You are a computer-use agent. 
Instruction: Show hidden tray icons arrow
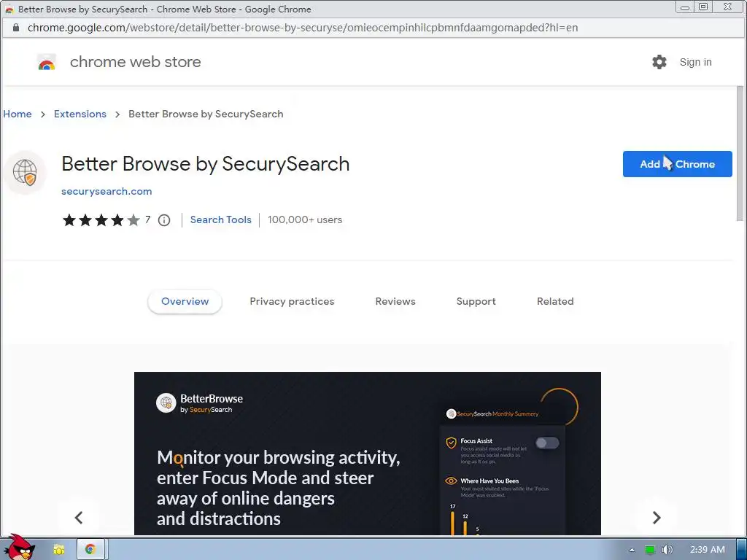pos(632,550)
